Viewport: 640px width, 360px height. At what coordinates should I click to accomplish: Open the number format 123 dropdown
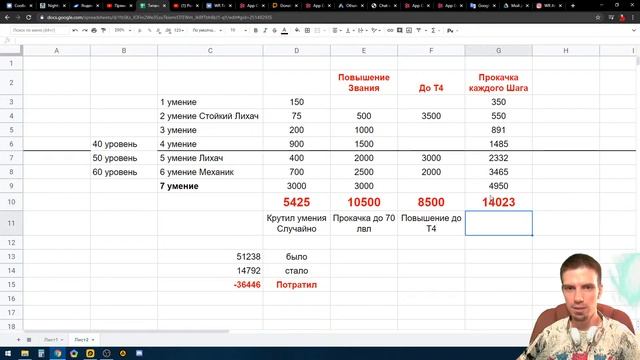(179, 31)
